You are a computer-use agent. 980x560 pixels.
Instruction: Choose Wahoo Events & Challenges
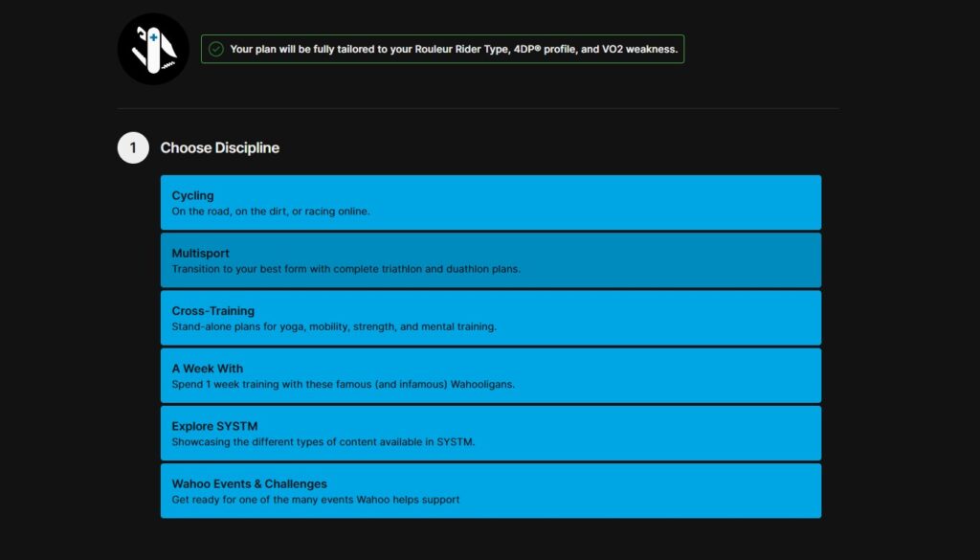click(x=491, y=491)
